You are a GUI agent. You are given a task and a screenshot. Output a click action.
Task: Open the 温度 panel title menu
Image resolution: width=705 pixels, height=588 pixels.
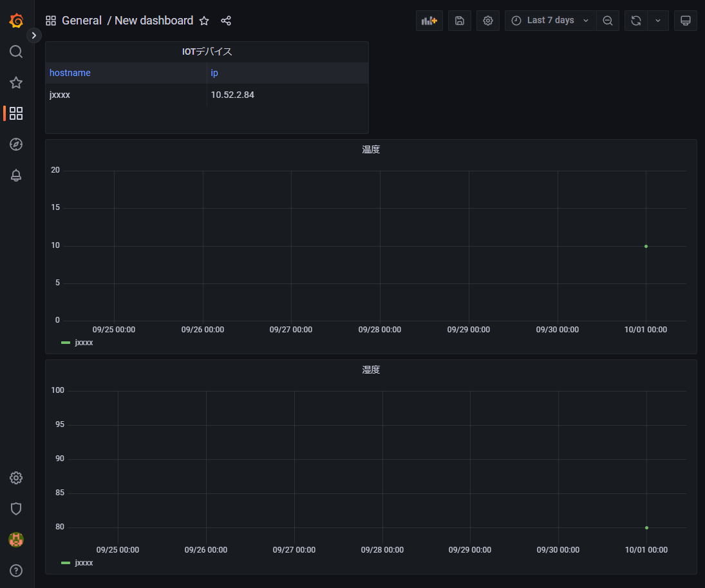click(371, 149)
